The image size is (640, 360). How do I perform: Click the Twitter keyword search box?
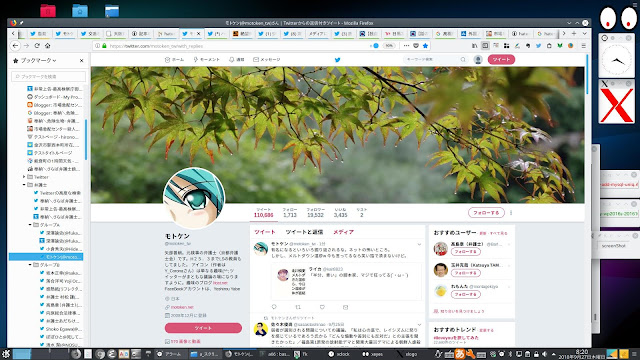click(435, 60)
